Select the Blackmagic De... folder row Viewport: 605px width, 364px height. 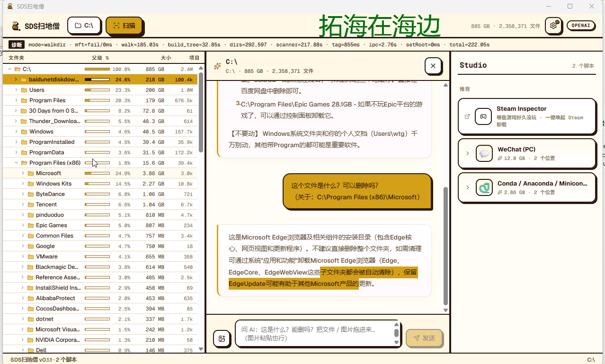(x=100, y=267)
